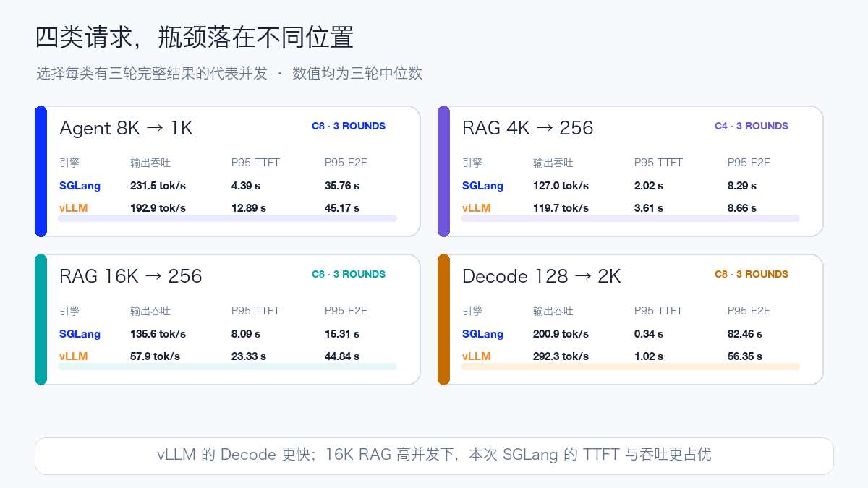This screenshot has width=868, height=488.
Task: Click the vLLM label in the RAG 16K card
Action: (73, 356)
